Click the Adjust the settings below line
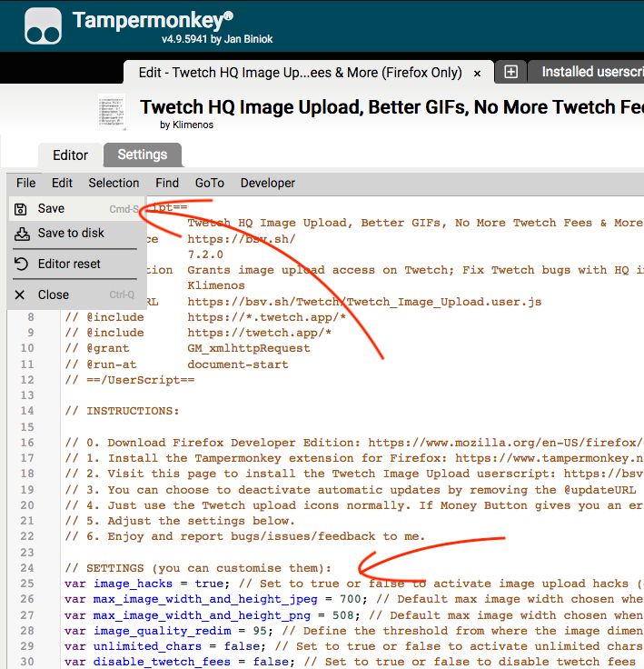This screenshot has width=644, height=669. coord(180,521)
